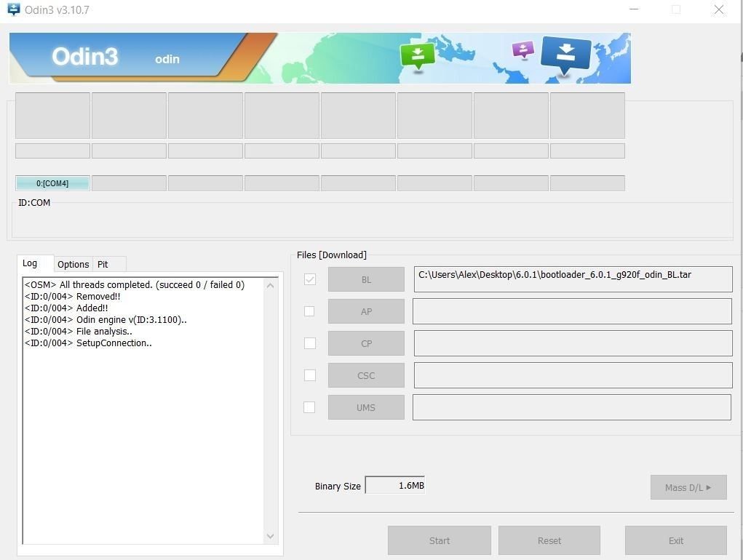
Task: Click the 'All threads completed' log line
Action: click(x=135, y=284)
